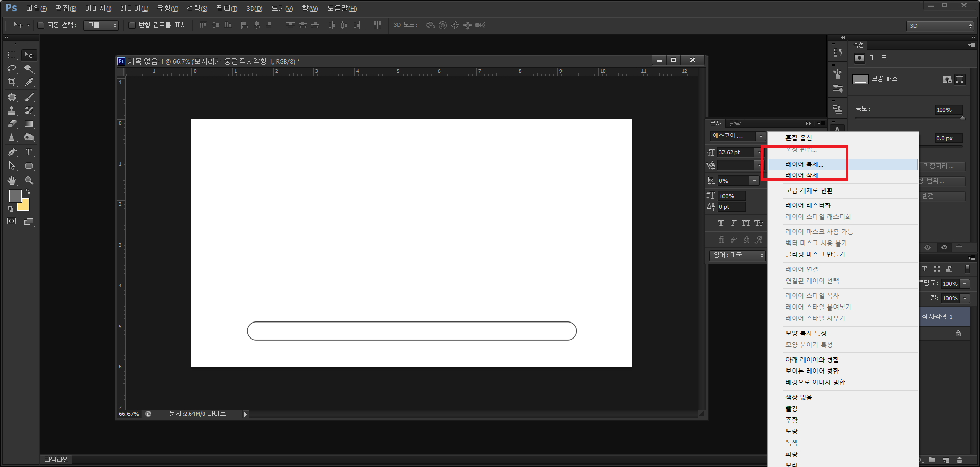Click the 3D rotate mode icon
This screenshot has height=467, width=980.
coord(430,25)
